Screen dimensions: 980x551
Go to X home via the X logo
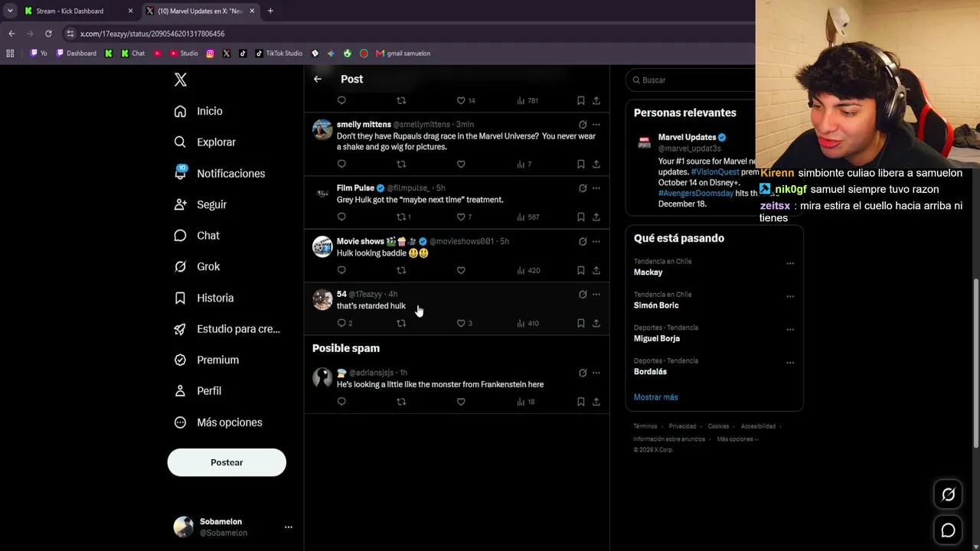tap(181, 80)
